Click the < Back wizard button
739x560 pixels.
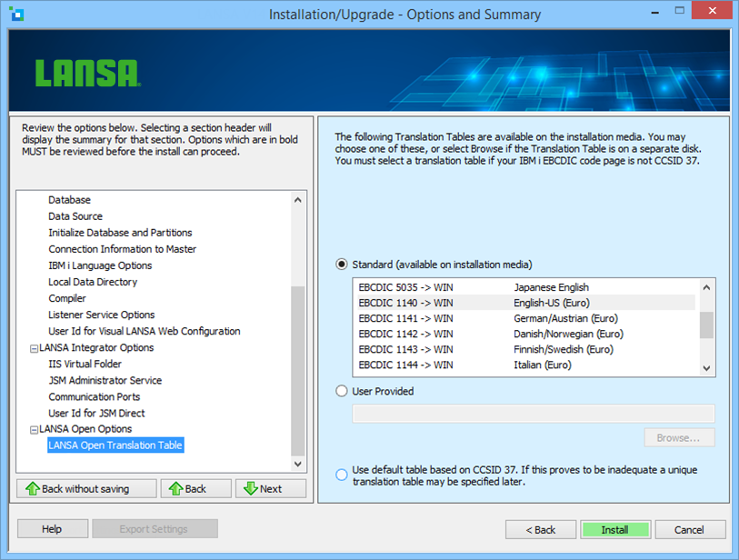541,530
